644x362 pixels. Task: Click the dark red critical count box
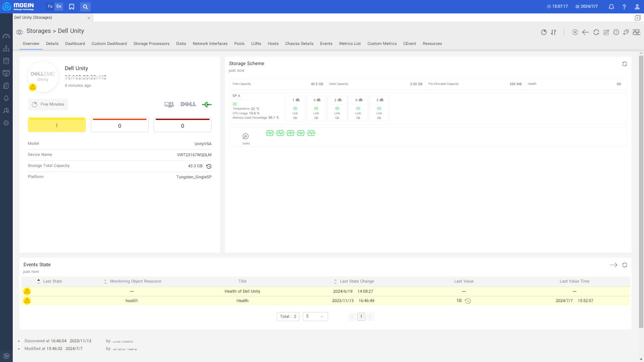[182, 125]
